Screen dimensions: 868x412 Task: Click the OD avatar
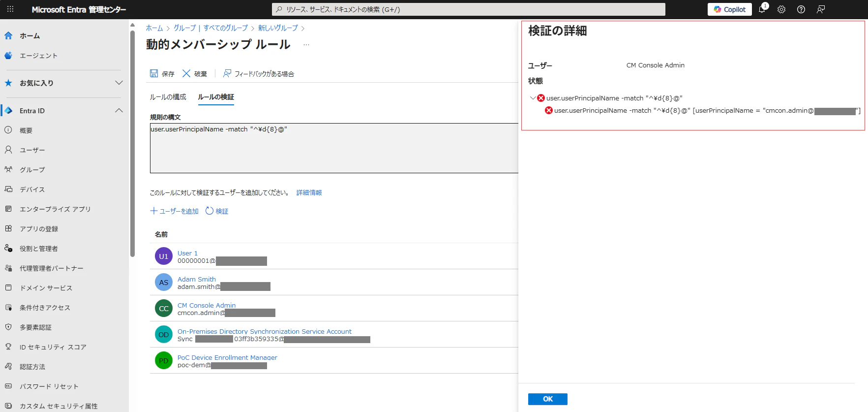[164, 334]
